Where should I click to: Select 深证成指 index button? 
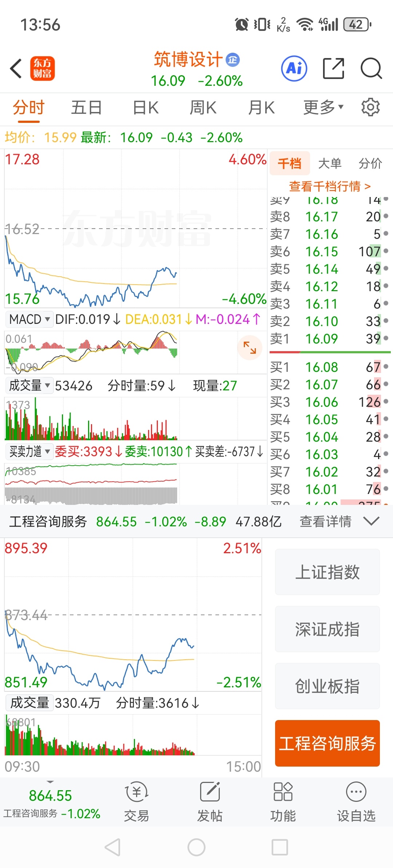coord(327,629)
